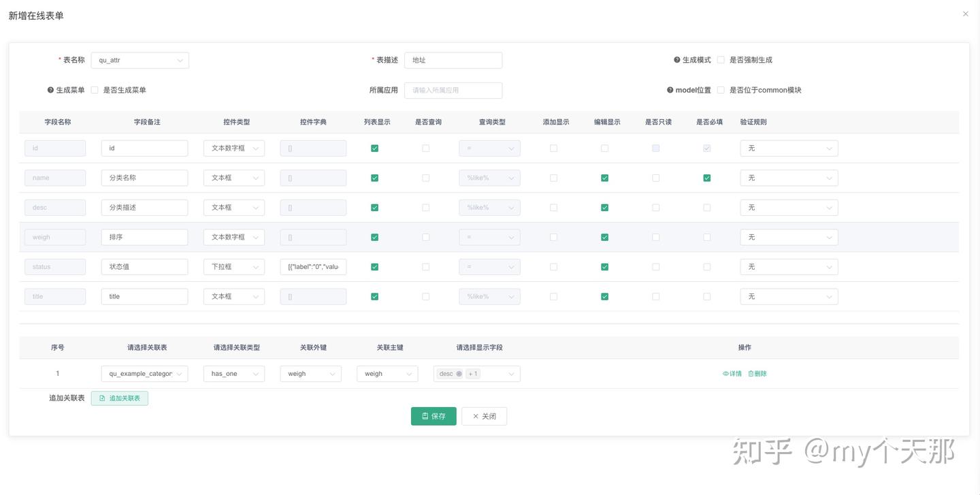Check the 是否生成菜单 checkbox

(x=94, y=89)
